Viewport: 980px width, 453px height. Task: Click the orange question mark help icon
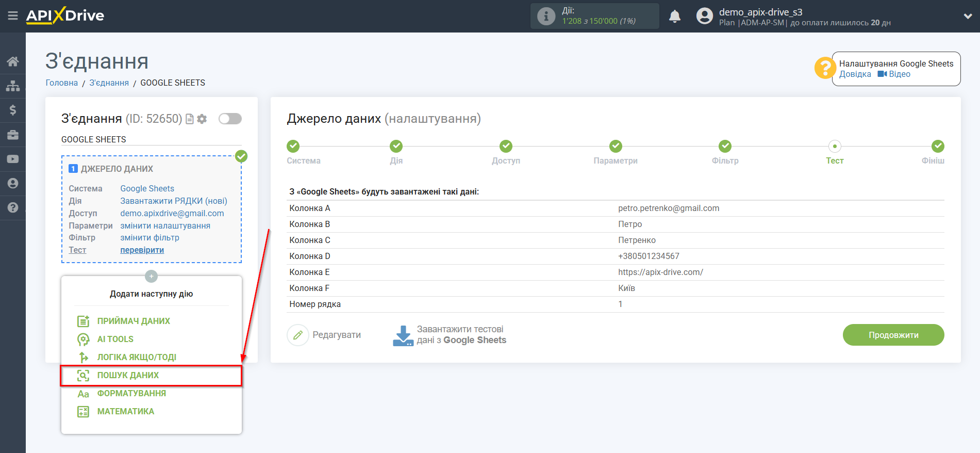pyautogui.click(x=825, y=68)
